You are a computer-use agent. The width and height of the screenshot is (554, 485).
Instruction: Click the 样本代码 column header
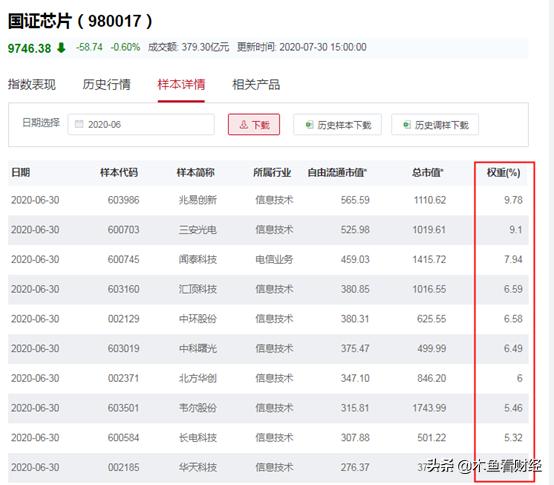point(119,173)
